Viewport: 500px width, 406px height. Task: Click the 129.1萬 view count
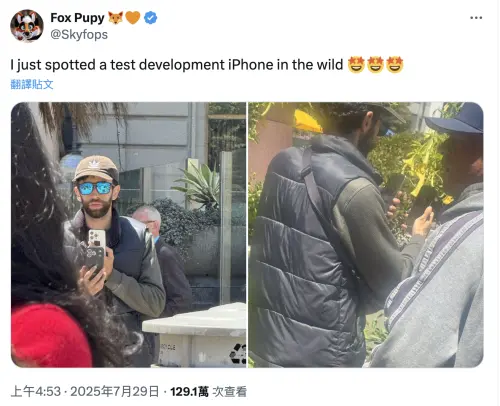click(x=189, y=391)
